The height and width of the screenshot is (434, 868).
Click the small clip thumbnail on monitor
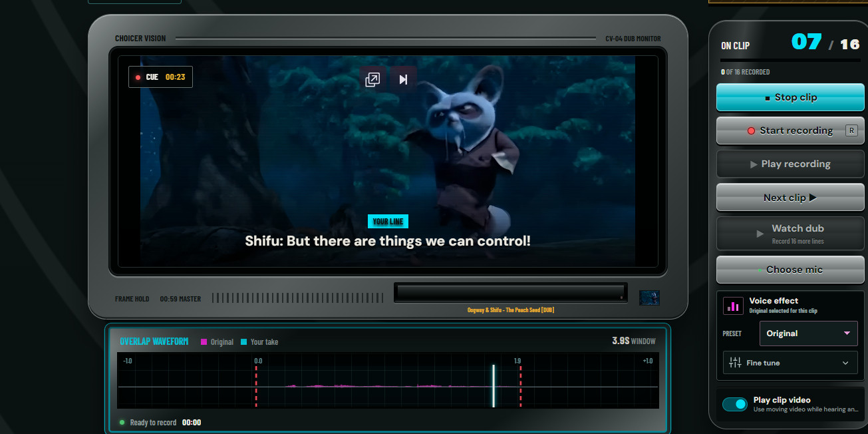coord(649,298)
